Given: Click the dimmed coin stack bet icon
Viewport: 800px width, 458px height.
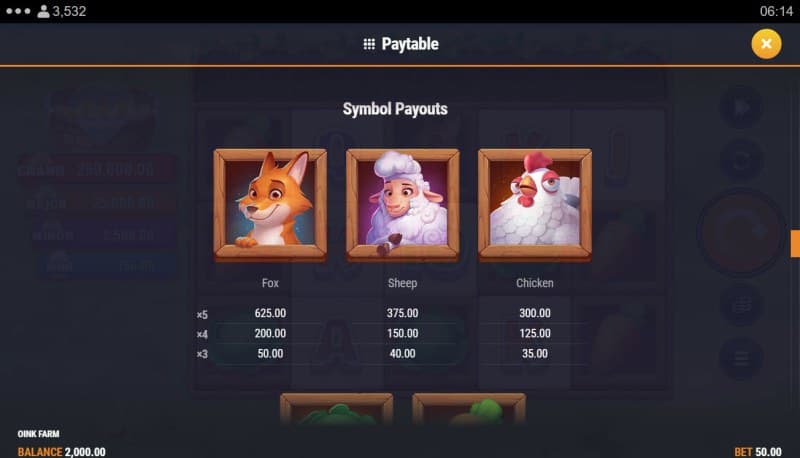Looking at the screenshot, I should (x=741, y=306).
